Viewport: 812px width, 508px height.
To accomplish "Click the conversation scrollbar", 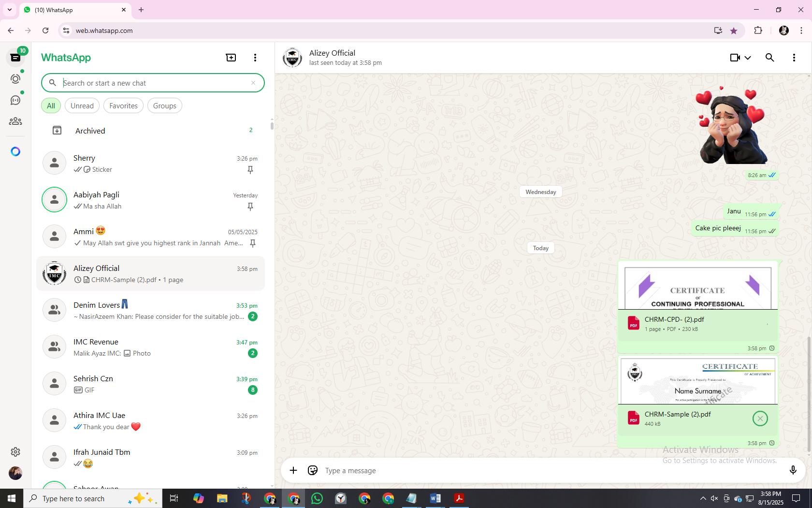I will point(810,394).
